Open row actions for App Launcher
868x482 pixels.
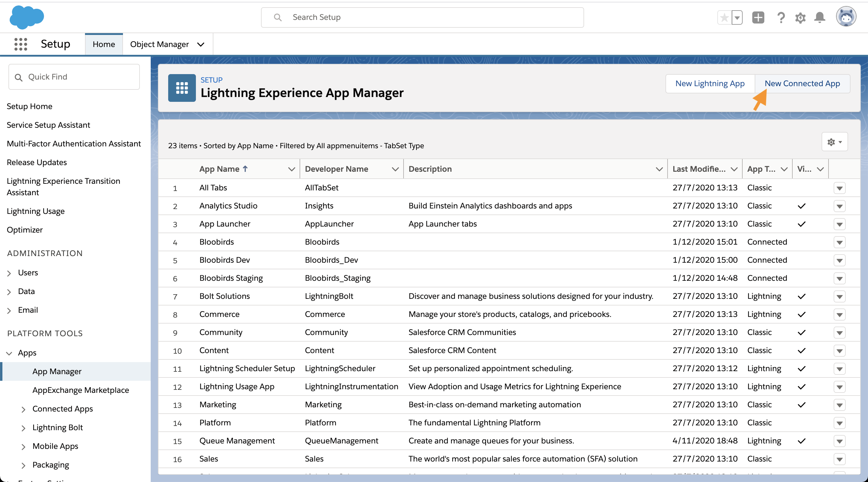(x=839, y=224)
